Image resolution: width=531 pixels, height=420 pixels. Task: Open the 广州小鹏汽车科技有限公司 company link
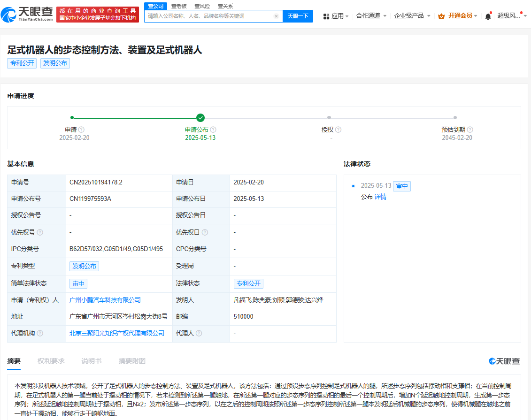(105, 300)
